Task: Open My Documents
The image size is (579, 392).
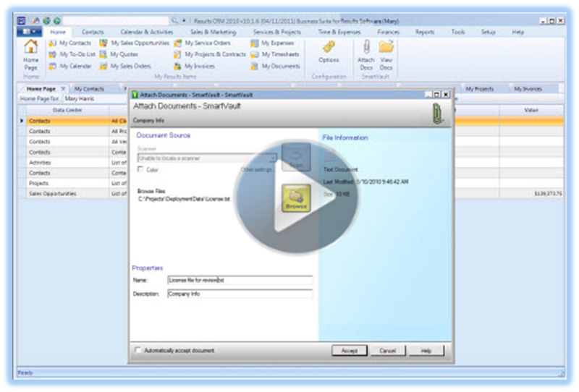Action: point(276,66)
